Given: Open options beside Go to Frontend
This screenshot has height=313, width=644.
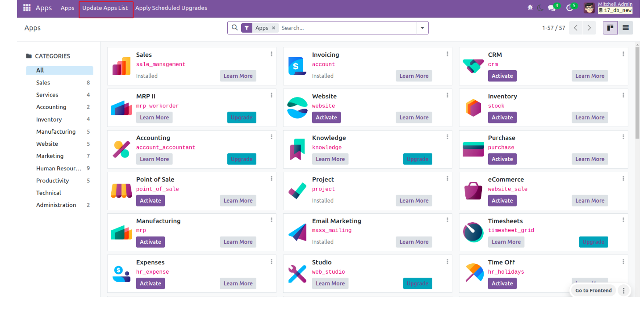Looking at the screenshot, I should pos(624,291).
